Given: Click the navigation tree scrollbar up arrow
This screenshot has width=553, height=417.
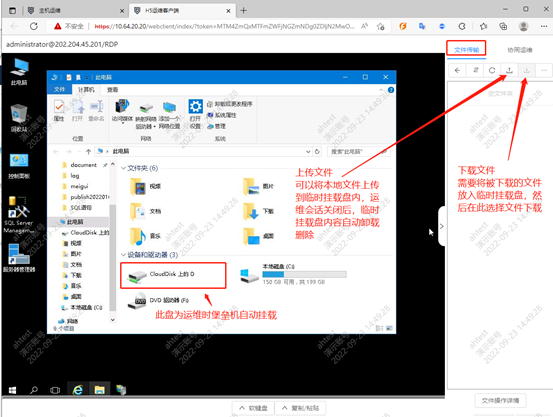Looking at the screenshot, I should [113, 164].
